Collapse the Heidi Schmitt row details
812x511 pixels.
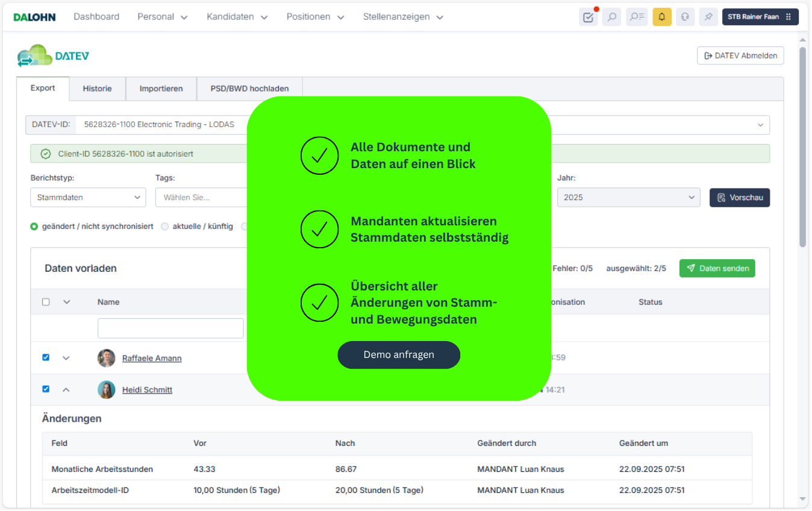66,390
